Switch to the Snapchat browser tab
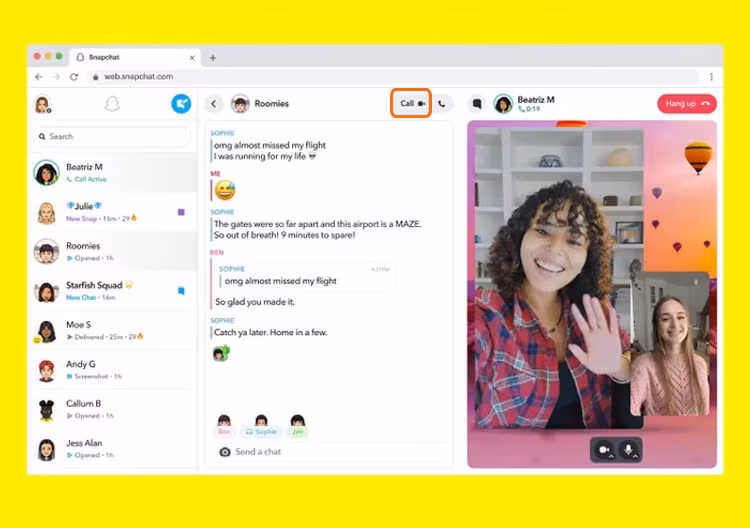 click(135, 57)
